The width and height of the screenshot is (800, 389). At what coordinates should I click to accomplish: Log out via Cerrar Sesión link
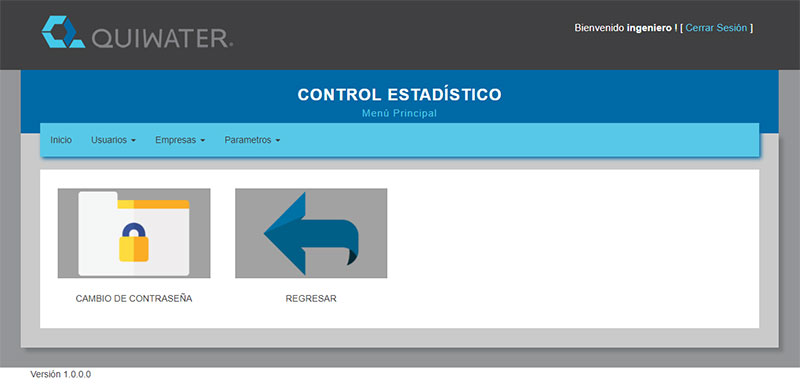click(x=716, y=28)
